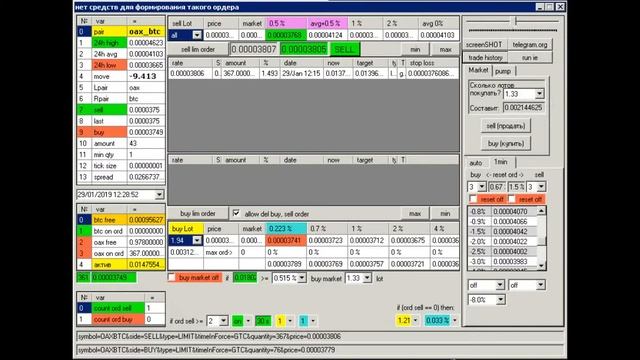Open the buy reset ord 3 dropdown
The height and width of the screenshot is (360, 640).
[x=482, y=187]
